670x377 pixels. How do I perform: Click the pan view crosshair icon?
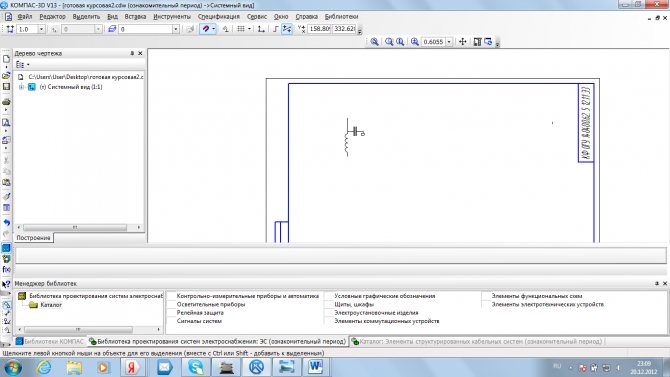462,42
